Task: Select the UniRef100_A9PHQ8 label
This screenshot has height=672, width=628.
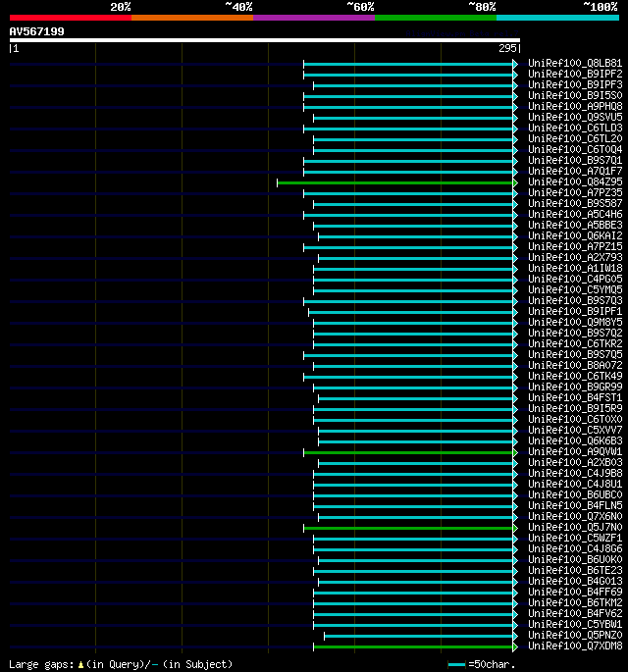Action: coord(575,106)
